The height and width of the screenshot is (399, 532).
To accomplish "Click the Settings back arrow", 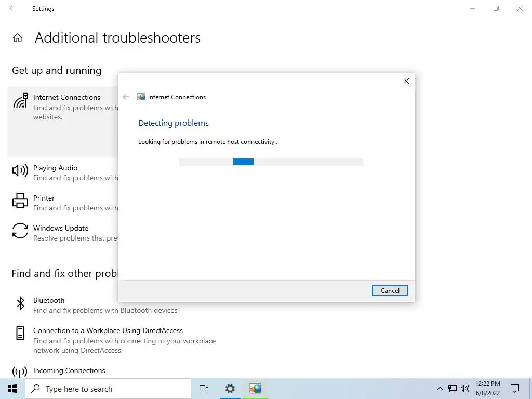I will [x=12, y=8].
